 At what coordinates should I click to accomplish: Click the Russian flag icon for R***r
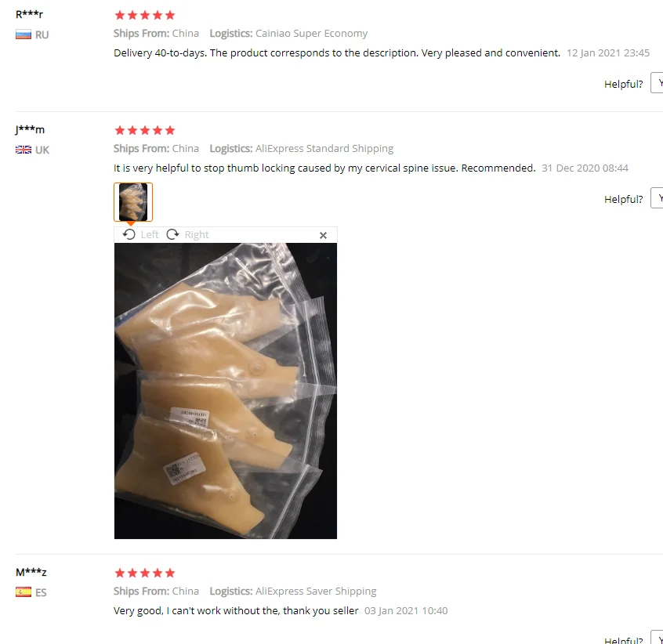point(24,34)
